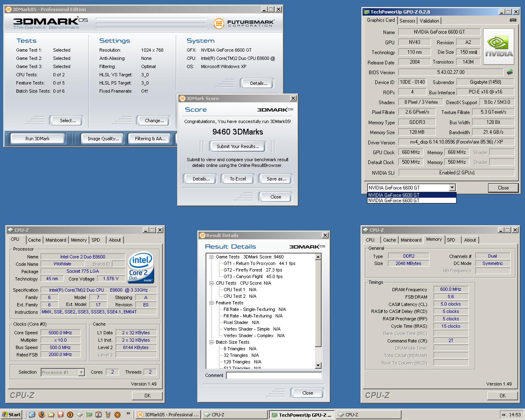Export score with To Excel button
Screen dimensions: 525x420
238,179
